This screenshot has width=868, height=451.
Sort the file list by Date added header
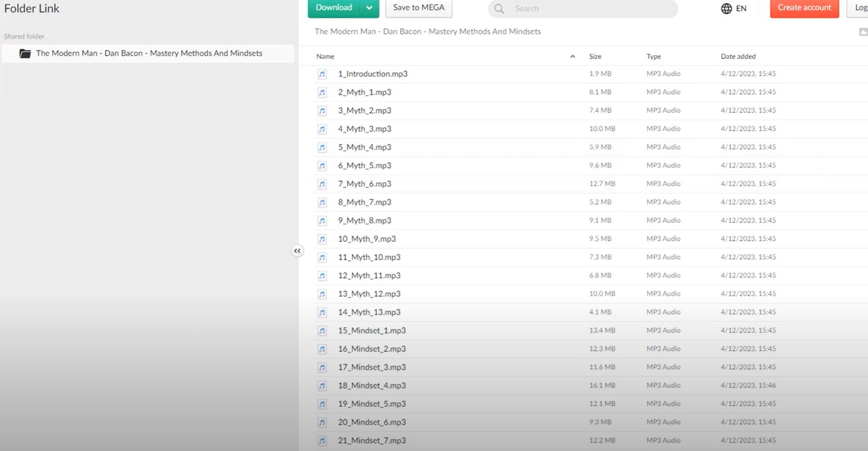[x=738, y=56]
